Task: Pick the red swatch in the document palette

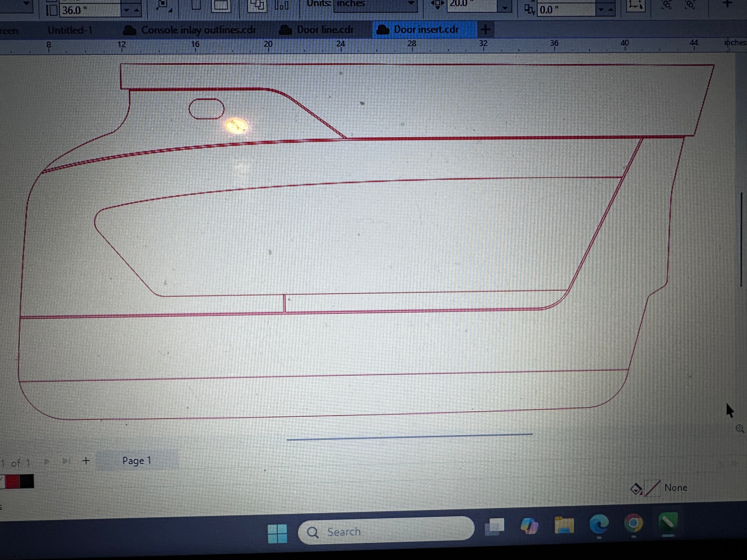Action: pyautogui.click(x=13, y=481)
